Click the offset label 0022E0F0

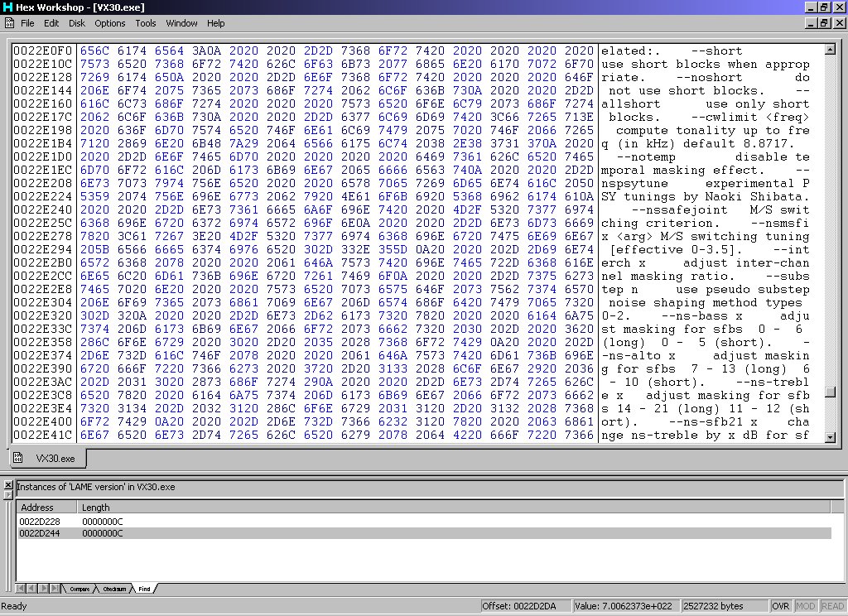coord(43,51)
